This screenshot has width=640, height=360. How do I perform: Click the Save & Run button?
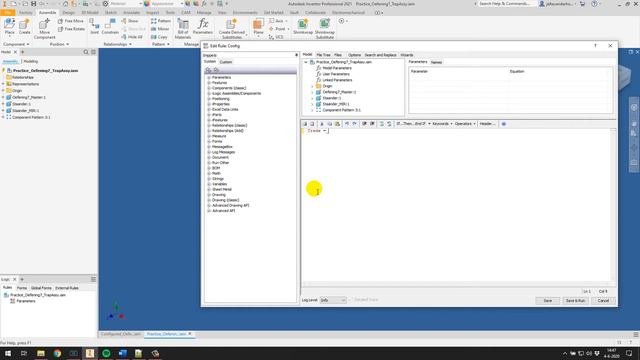coord(575,301)
